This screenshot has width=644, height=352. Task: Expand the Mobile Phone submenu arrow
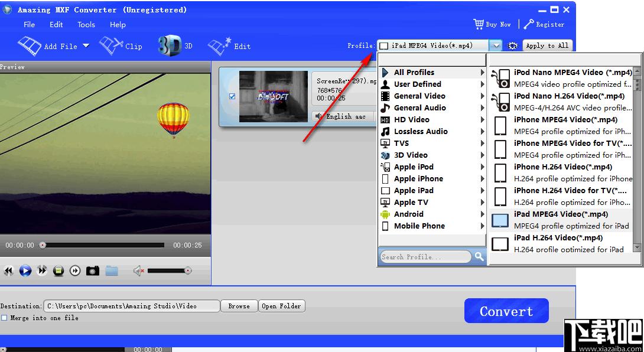[482, 226]
